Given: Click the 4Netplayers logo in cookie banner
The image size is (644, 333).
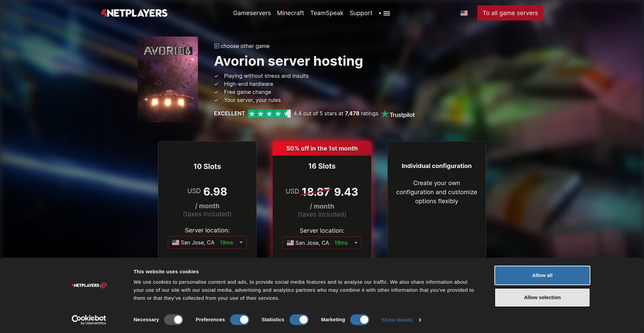Looking at the screenshot, I should pyautogui.click(x=89, y=285).
